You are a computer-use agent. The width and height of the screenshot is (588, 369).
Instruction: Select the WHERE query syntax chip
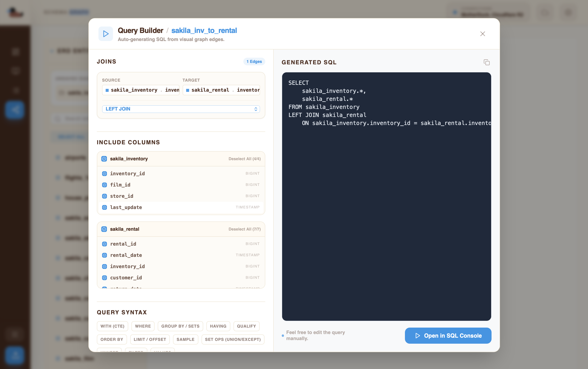143,326
